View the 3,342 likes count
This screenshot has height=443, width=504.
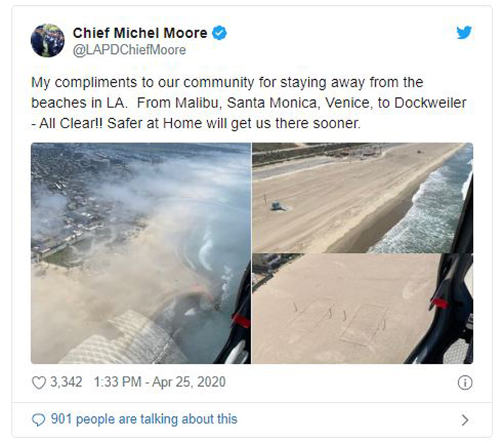[x=66, y=382]
